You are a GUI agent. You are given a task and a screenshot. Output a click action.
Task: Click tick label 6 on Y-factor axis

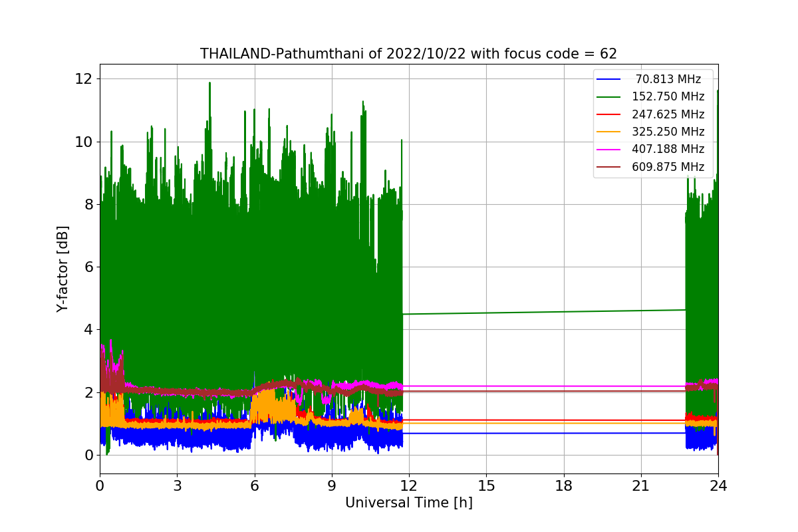pos(88,267)
